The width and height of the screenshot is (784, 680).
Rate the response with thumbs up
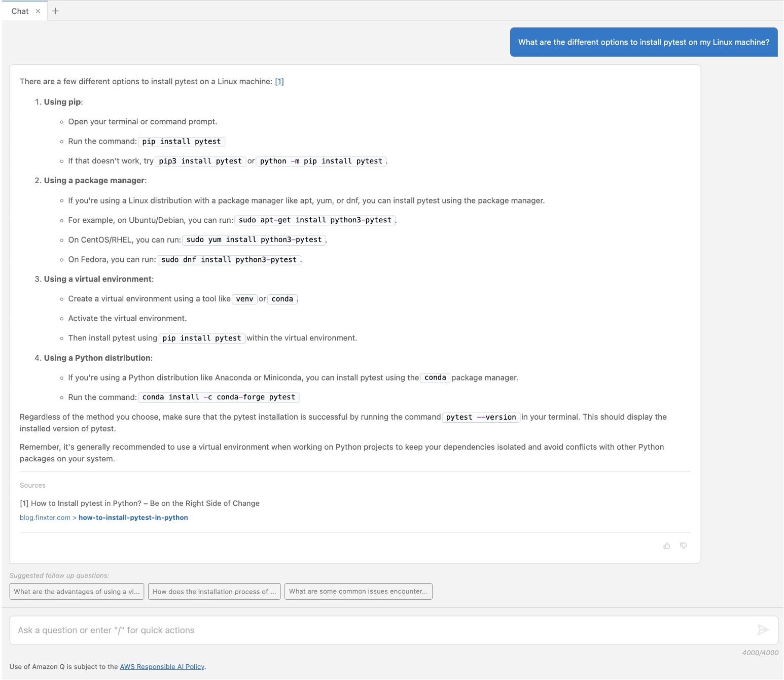click(x=667, y=546)
